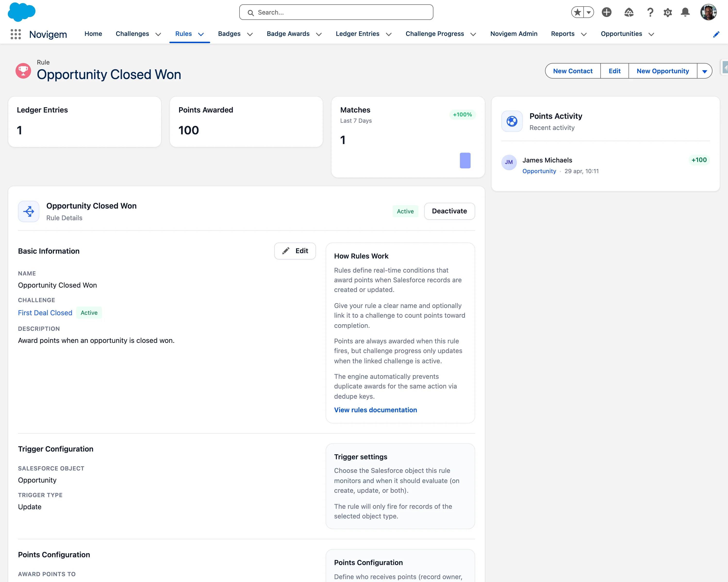Click the Points Awarded value 100

[x=189, y=130]
